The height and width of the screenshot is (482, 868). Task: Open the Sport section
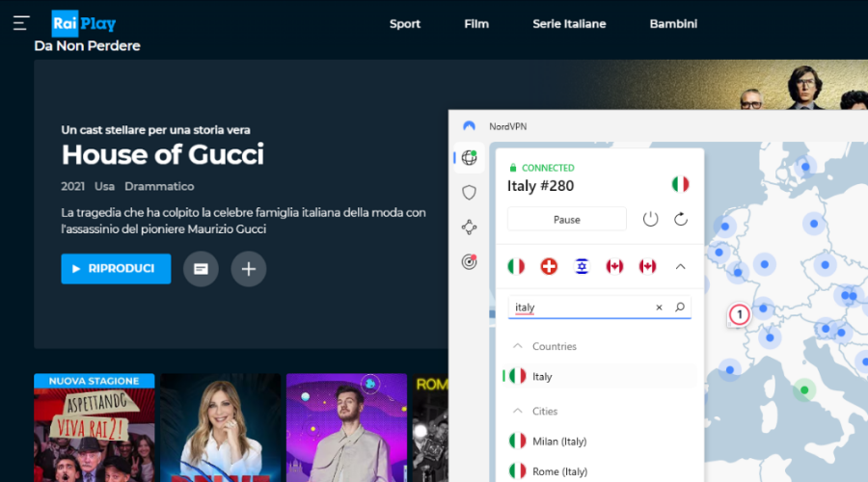pyautogui.click(x=405, y=24)
